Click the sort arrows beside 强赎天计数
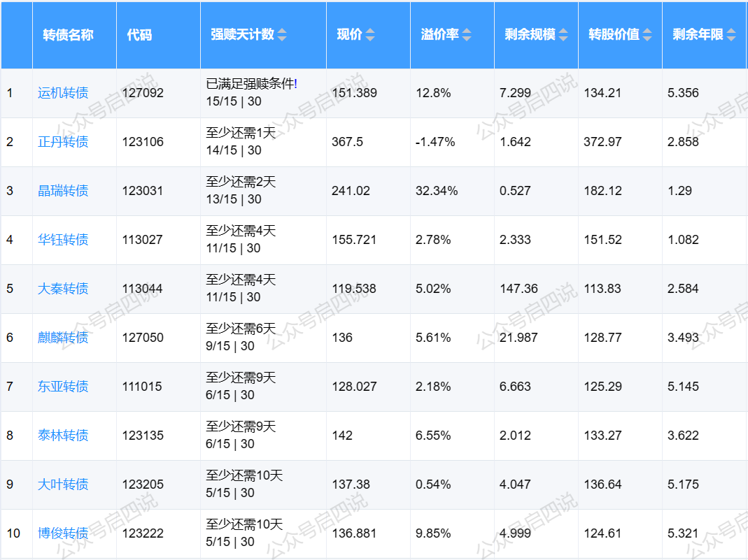 click(282, 35)
